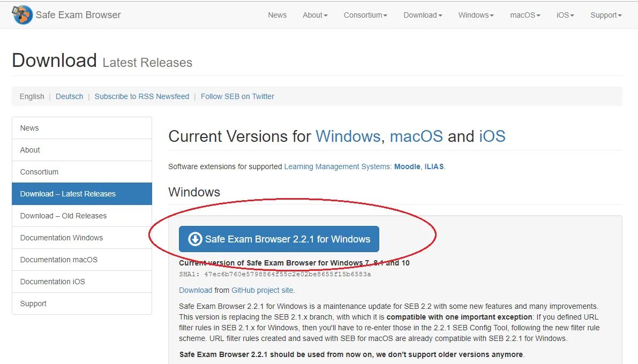Screen dimensions: 638x364
Task: Click the SHA1 checksum text
Action: click(275, 275)
